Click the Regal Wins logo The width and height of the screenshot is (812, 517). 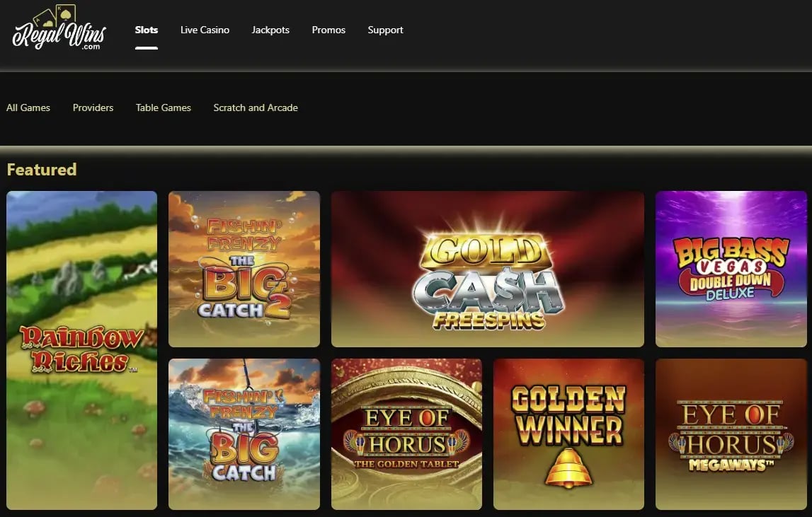point(59,29)
